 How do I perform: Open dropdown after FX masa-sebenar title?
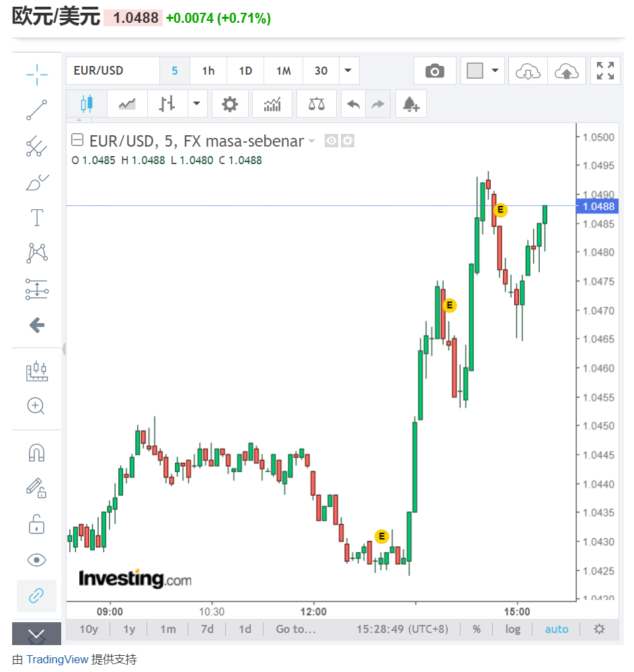point(311,141)
